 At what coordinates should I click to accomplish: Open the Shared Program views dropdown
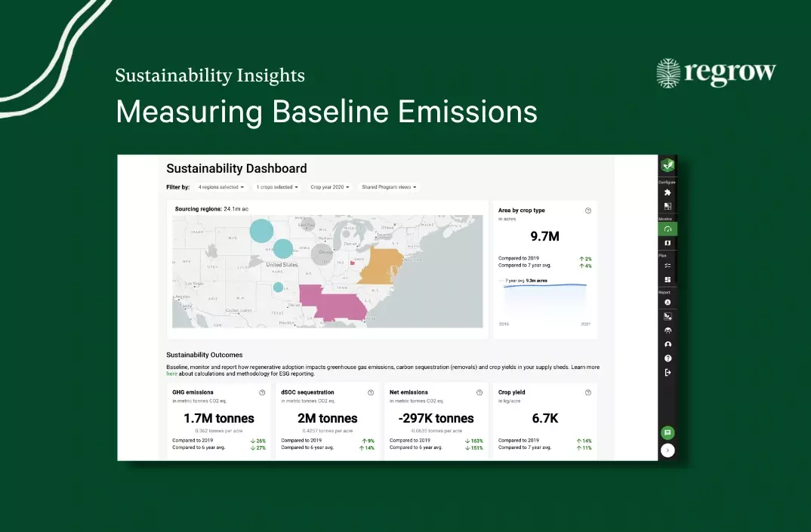click(x=388, y=186)
